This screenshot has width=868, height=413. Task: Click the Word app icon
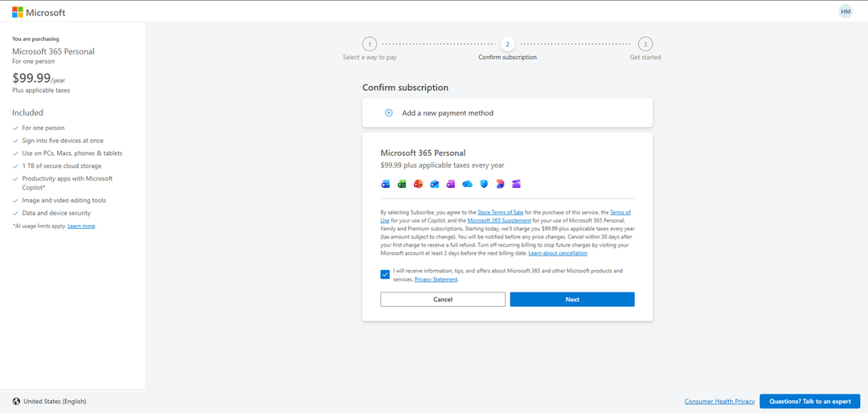(386, 184)
